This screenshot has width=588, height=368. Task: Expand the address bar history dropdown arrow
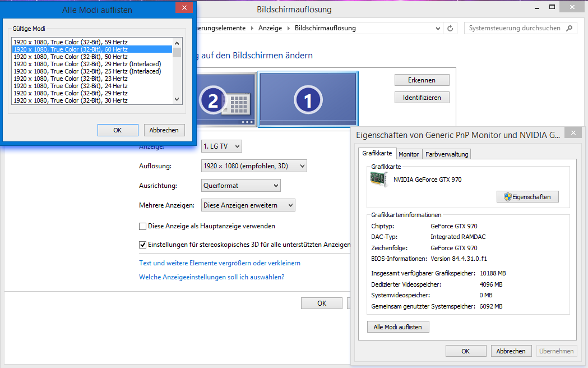438,29
